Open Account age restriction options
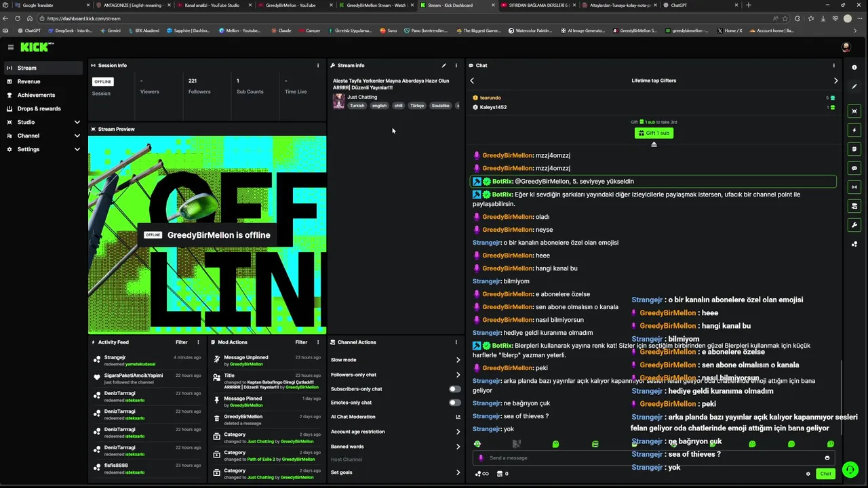Screen dimensions: 868x488 [395, 432]
